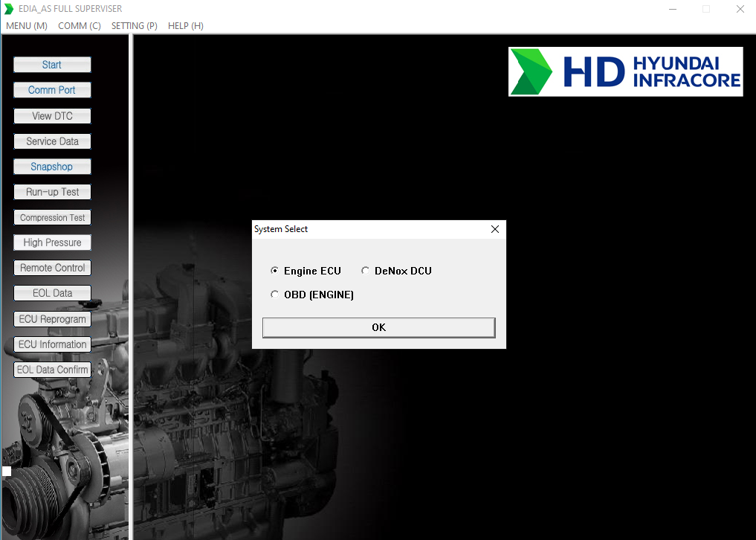The image size is (756, 540).
Task: Open ECU Reprogram function
Action: [52, 319]
